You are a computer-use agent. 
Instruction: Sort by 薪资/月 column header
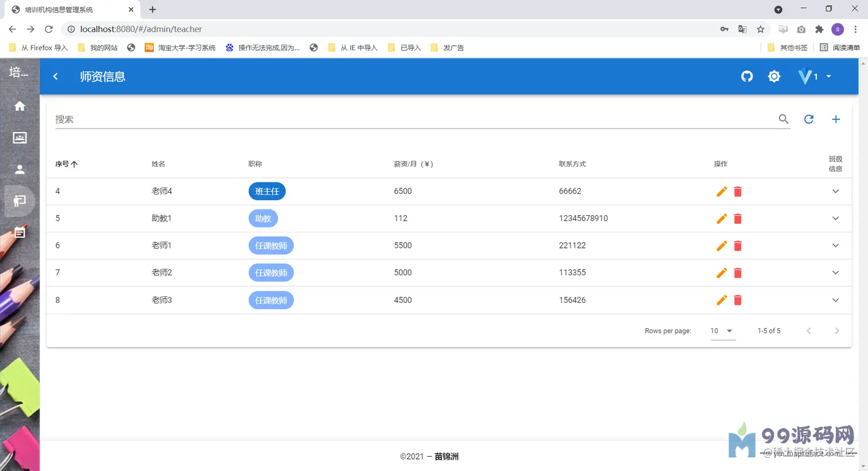pos(413,164)
